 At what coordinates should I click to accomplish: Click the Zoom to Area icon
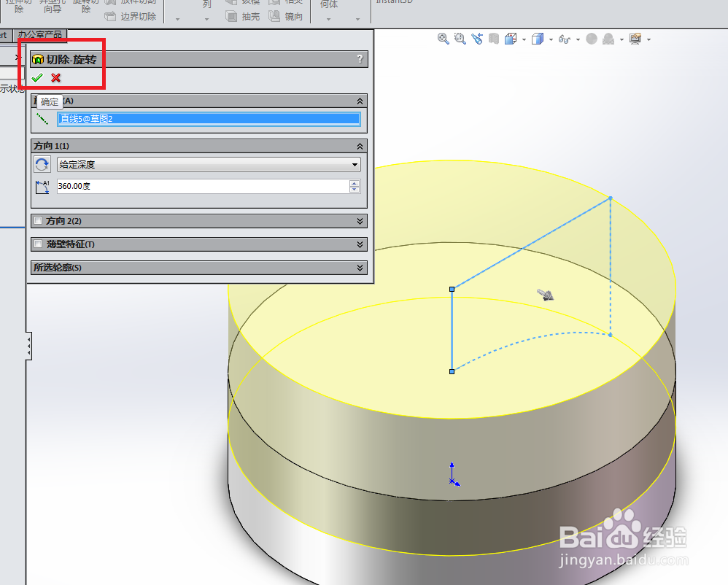pyautogui.click(x=460, y=39)
